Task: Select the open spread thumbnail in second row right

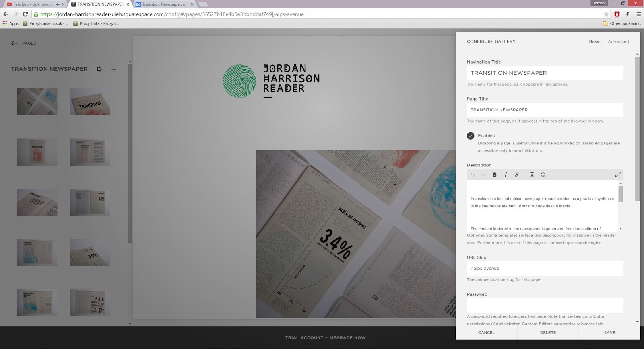Action: [90, 152]
